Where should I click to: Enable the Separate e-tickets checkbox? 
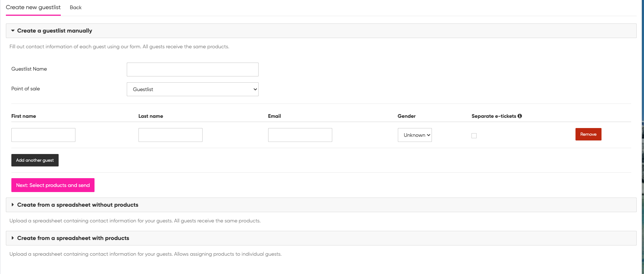(474, 136)
